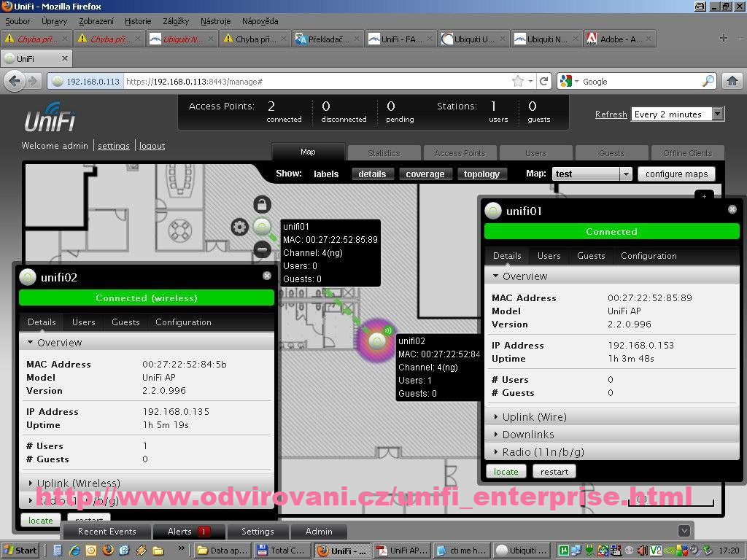This screenshot has height=560, width=747.
Task: Collapse the Overview section in unifi02 panel
Action: point(147,343)
